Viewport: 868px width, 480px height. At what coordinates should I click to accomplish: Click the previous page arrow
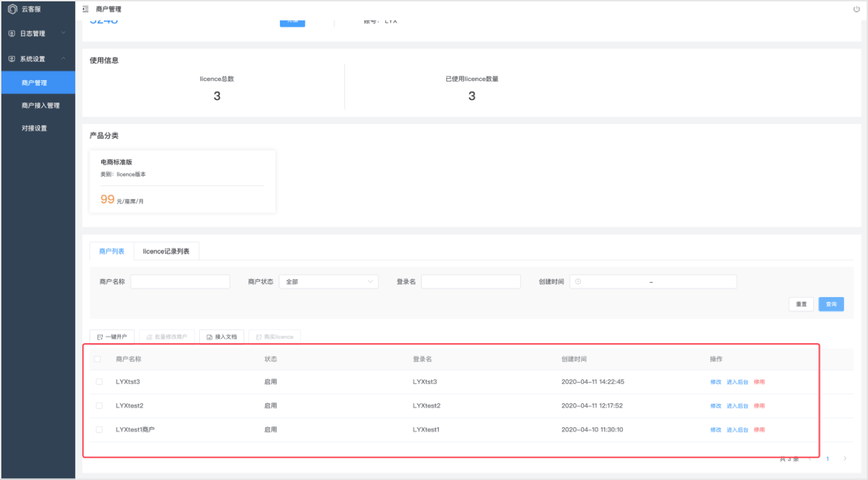point(810,459)
